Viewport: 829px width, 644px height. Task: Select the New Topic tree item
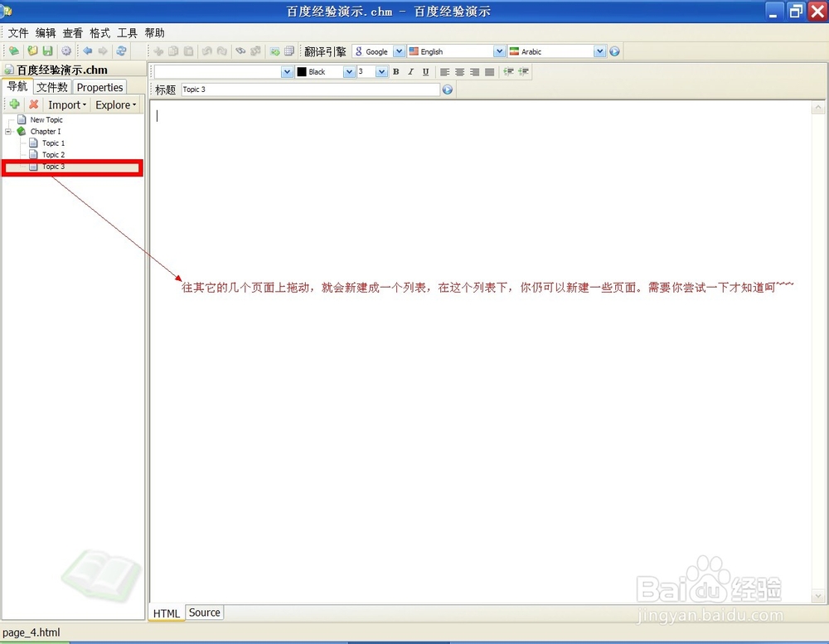46,120
